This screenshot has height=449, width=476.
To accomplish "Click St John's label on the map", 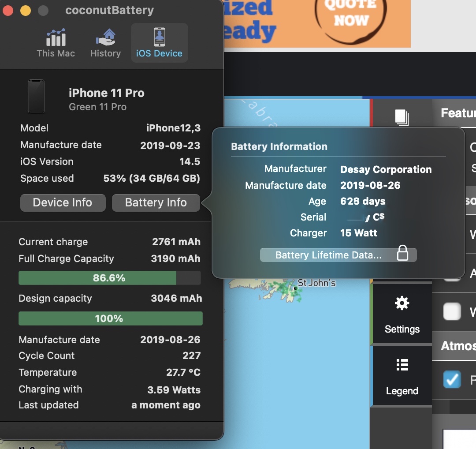I will click(x=316, y=283).
